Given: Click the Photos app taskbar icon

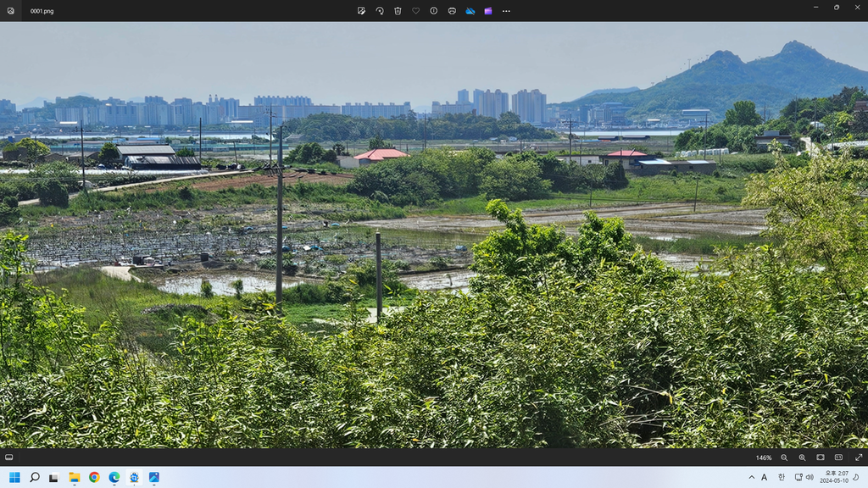Looking at the screenshot, I should (154, 477).
